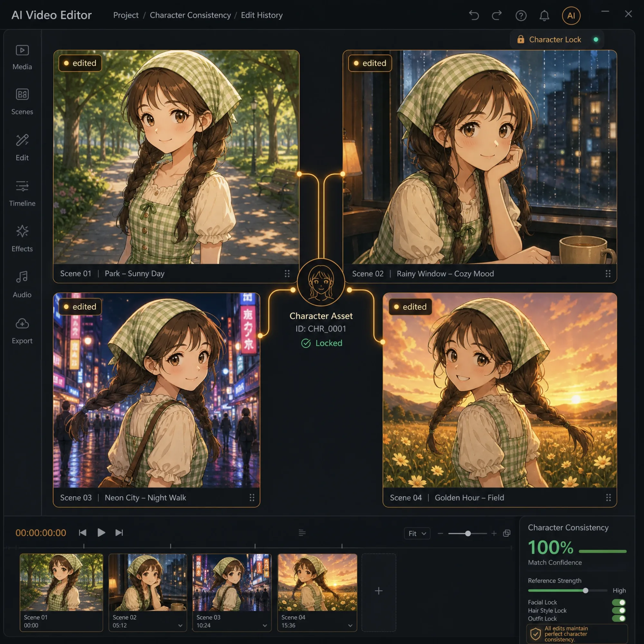This screenshot has width=644, height=644.
Task: Open Rainy Window – Cozy Mood preview
Action: tap(480, 157)
